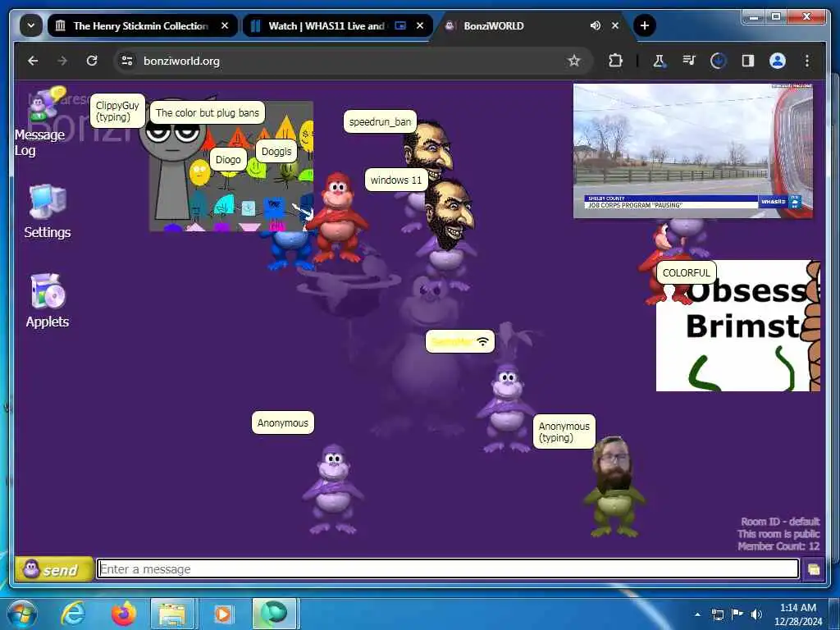This screenshot has height=630, width=840.
Task: Expand the tab search dropdown
Action: [31, 25]
